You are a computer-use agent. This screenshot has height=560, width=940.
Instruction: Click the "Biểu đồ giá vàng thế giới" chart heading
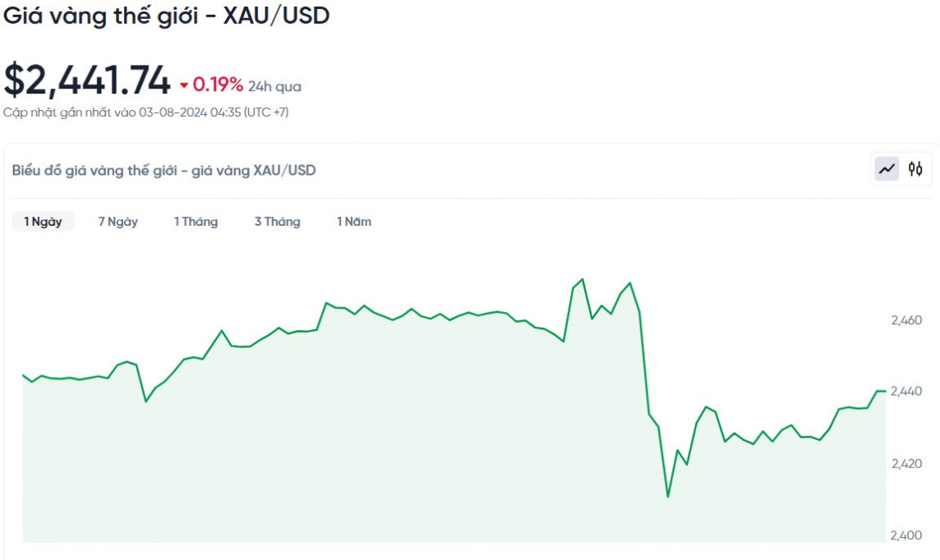164,171
